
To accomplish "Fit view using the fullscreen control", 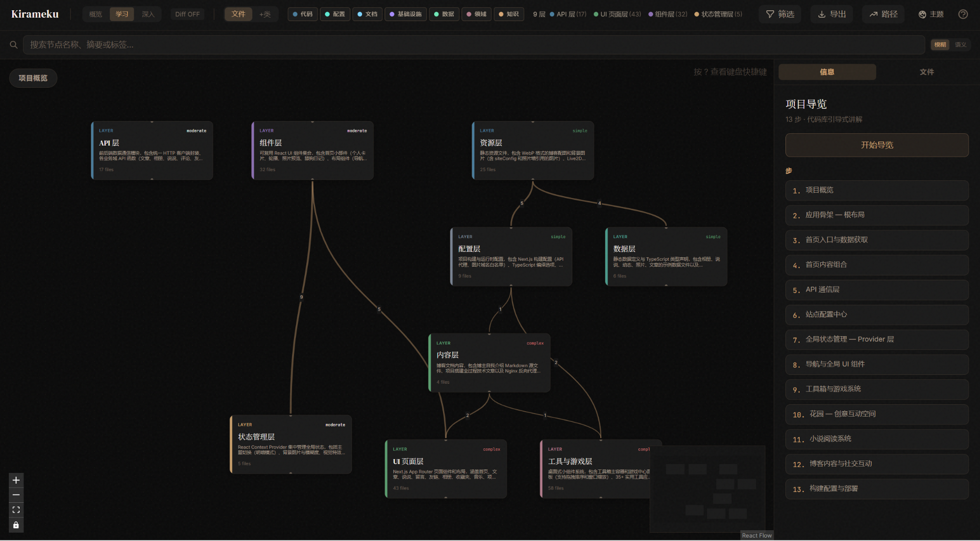I will click(16, 510).
